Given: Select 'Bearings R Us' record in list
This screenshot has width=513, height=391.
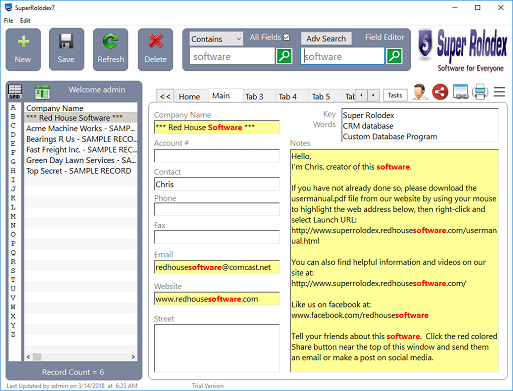Looking at the screenshot, I should [81, 139].
